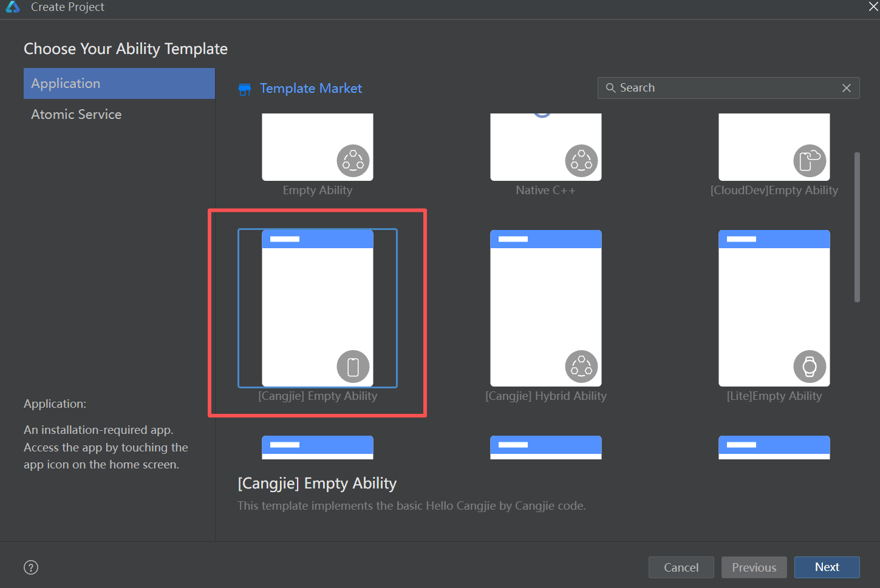Click the watch icon on Lite Empty Ability

(x=810, y=367)
